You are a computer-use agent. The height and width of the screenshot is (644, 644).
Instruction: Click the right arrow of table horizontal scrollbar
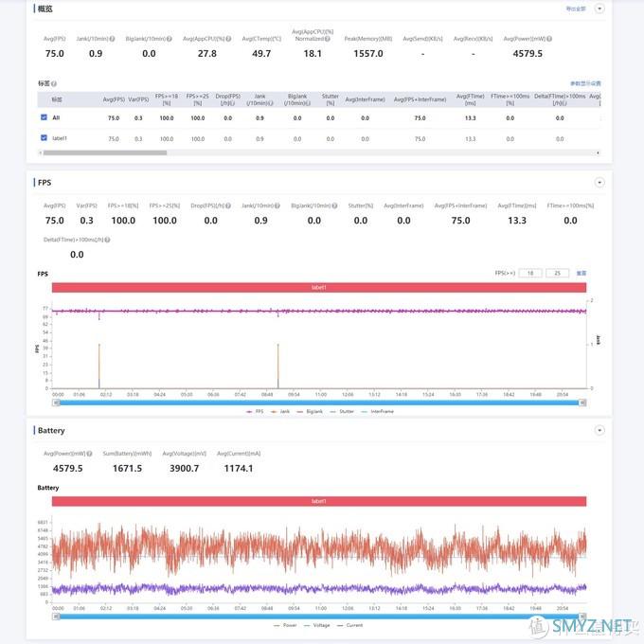tap(598, 152)
